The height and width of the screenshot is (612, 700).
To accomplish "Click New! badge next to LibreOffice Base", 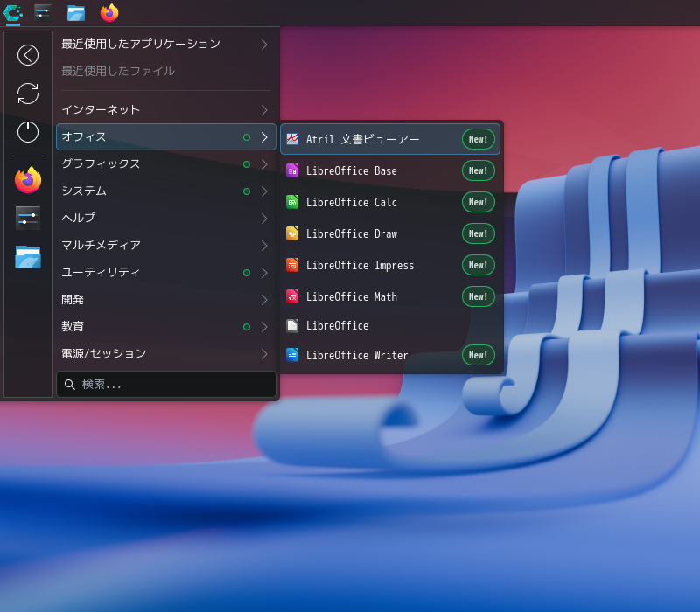I will pos(478,170).
